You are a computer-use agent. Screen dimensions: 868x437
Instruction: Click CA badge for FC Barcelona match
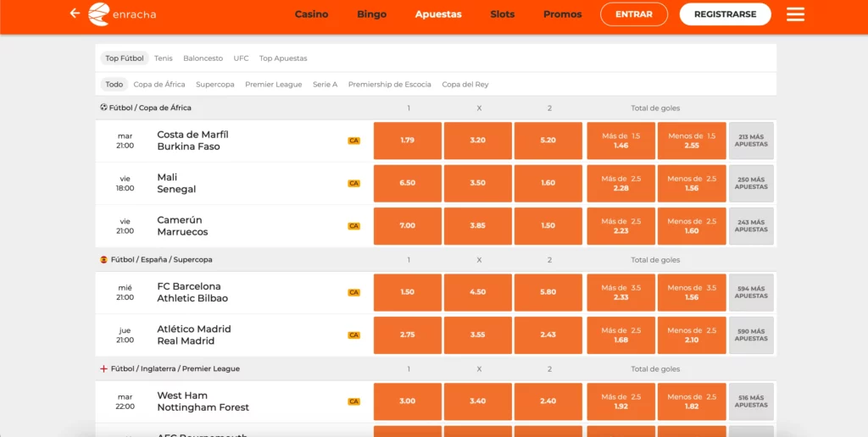pyautogui.click(x=353, y=292)
